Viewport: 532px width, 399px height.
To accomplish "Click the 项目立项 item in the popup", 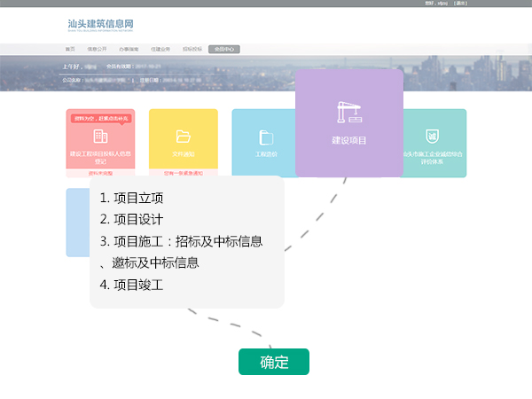I will pos(132,197).
